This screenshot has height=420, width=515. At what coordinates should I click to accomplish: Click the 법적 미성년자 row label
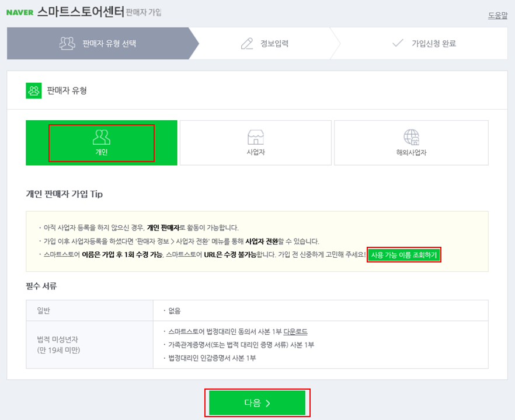click(58, 345)
